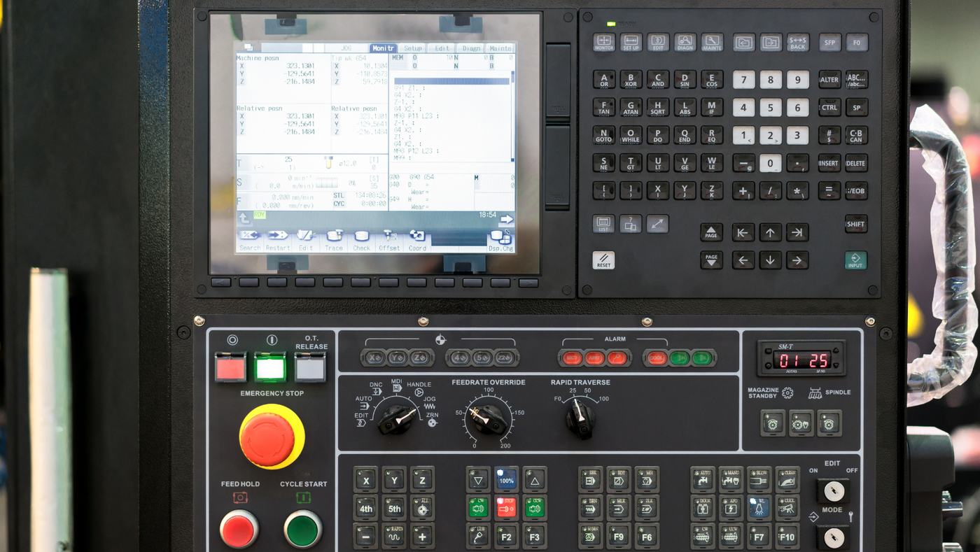Click the program list scrollbar on the screen

tap(512, 115)
